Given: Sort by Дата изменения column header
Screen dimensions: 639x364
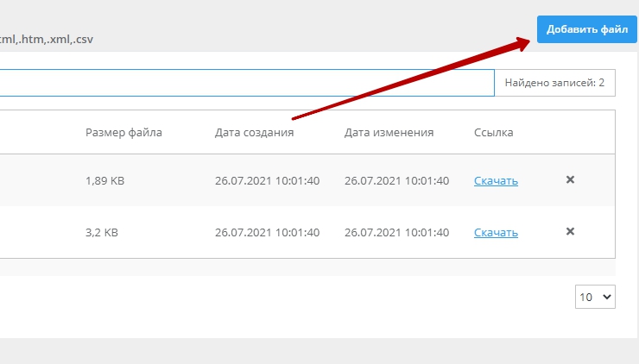Looking at the screenshot, I should pyautogui.click(x=389, y=133).
